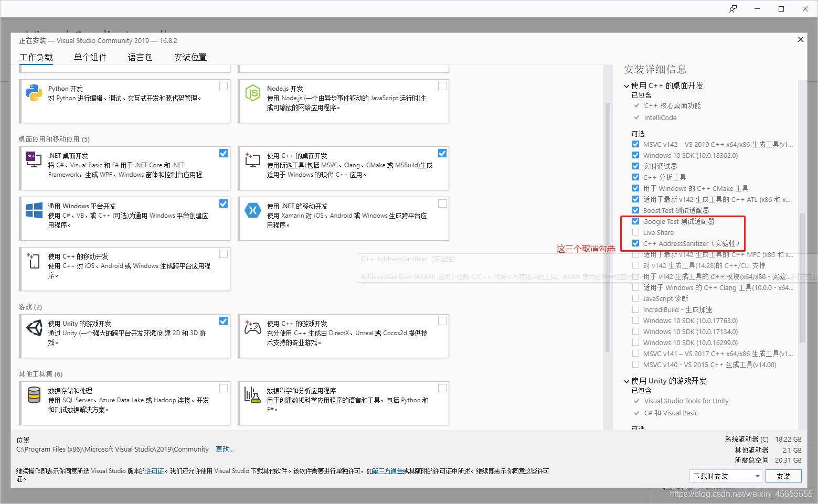This screenshot has height=504, width=818.
Task: Click the Xamarin .NET mobile development icon
Action: [253, 210]
